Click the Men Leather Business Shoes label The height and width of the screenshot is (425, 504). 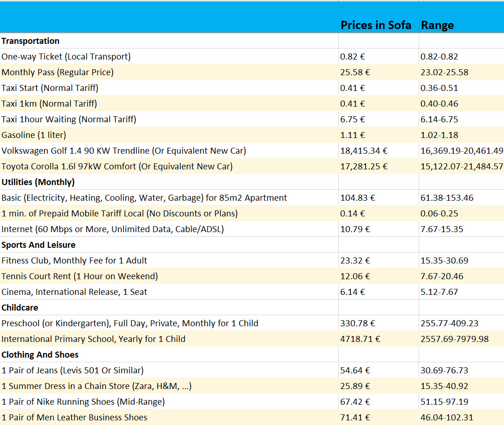[74, 418]
